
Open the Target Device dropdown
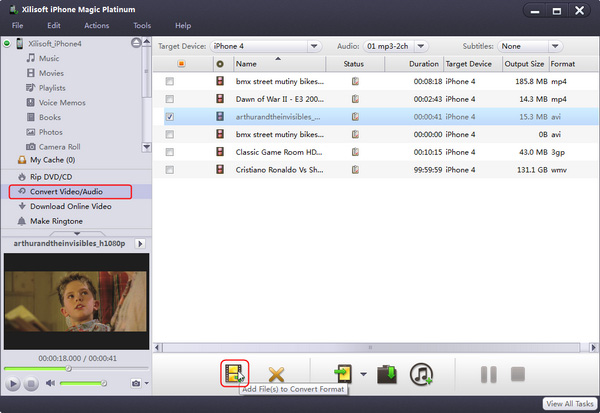pyautogui.click(x=265, y=46)
